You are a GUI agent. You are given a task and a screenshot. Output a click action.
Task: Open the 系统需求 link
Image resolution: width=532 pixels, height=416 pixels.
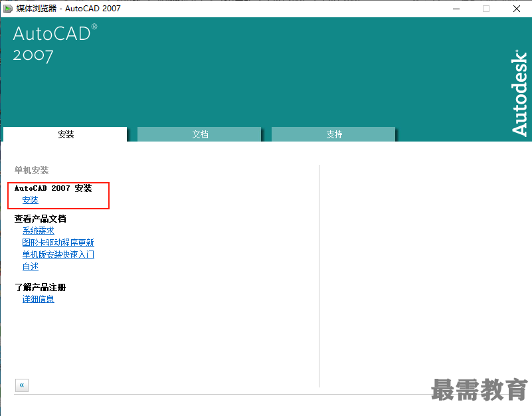pos(38,231)
